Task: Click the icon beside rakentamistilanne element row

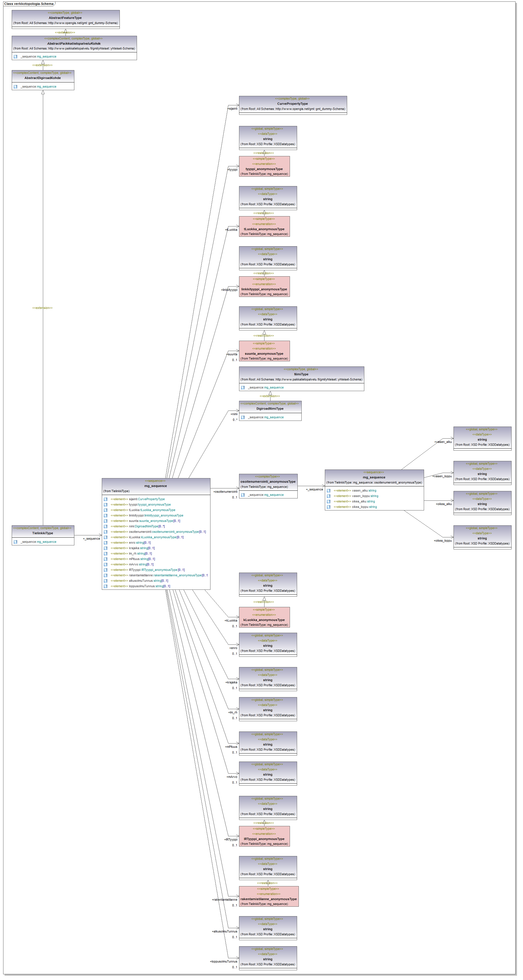Action: pos(105,575)
